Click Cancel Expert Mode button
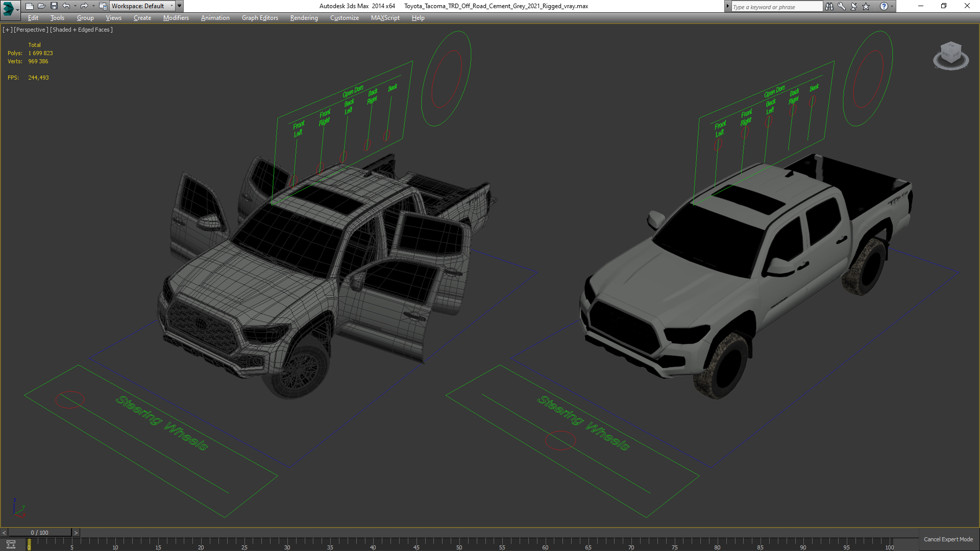Image resolution: width=980 pixels, height=551 pixels. point(948,539)
